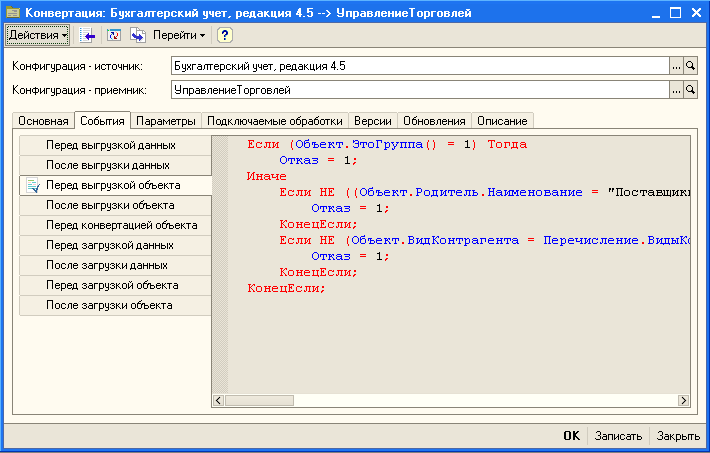Click the magnifier icon for Конфигурация-приемник
Viewport: 710px width, 453px height.
[x=690, y=90]
